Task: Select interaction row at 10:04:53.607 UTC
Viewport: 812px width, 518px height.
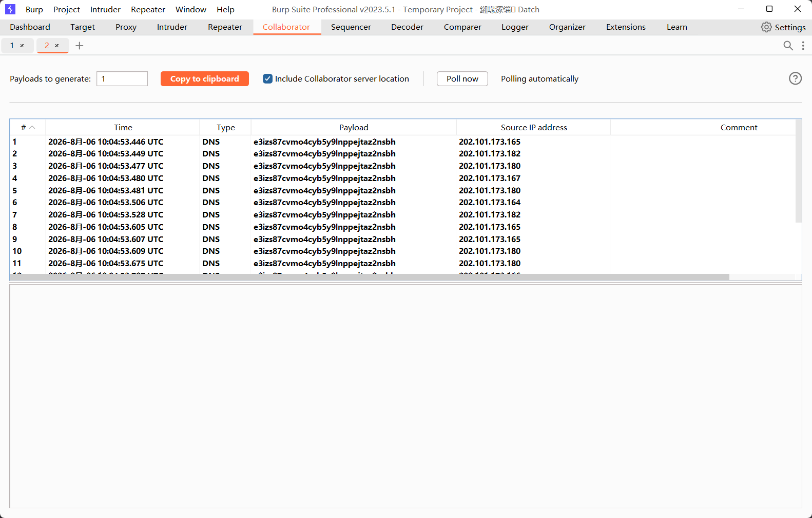Action: tap(402, 239)
